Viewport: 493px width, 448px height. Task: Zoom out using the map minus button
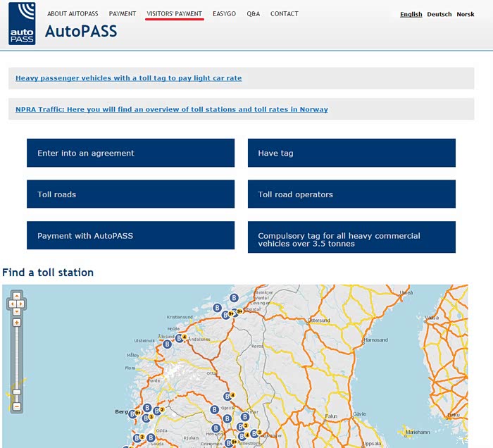[x=17, y=406]
